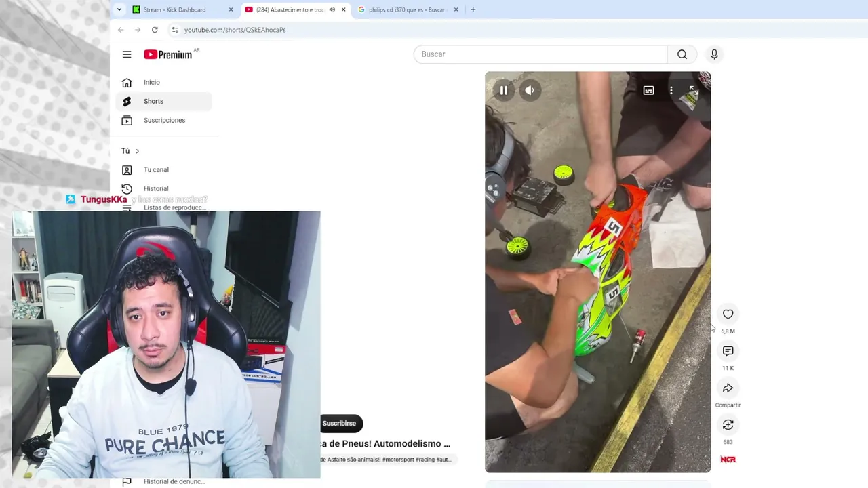Screen dimensions: 868x488
Task: Close the YouTube Abastecimento tab
Action: (344, 9)
